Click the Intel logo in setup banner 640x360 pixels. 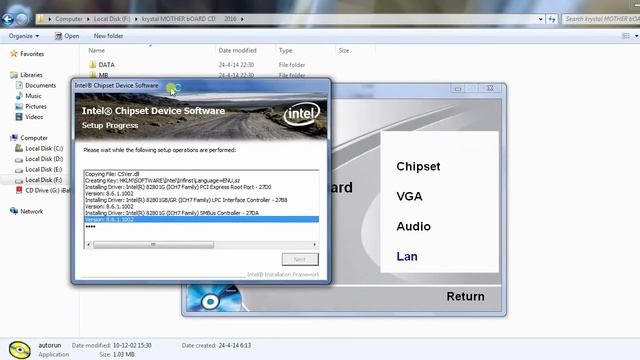302,114
